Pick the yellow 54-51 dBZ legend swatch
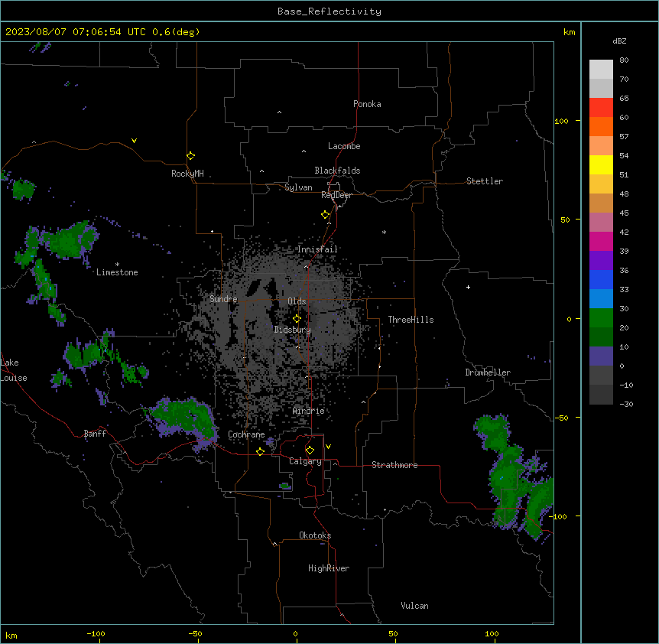This screenshot has height=644, width=659. click(601, 164)
